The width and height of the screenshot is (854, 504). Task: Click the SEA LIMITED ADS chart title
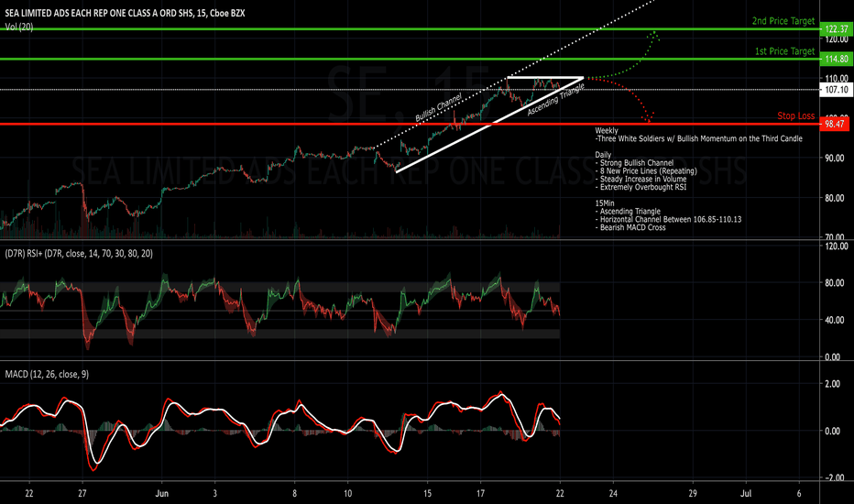click(x=125, y=13)
